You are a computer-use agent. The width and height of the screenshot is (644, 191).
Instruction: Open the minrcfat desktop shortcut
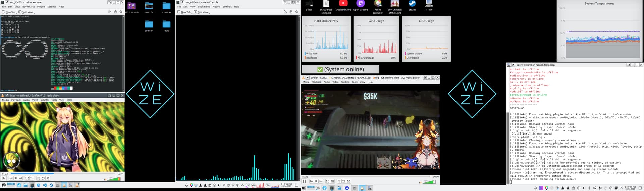tap(149, 8)
